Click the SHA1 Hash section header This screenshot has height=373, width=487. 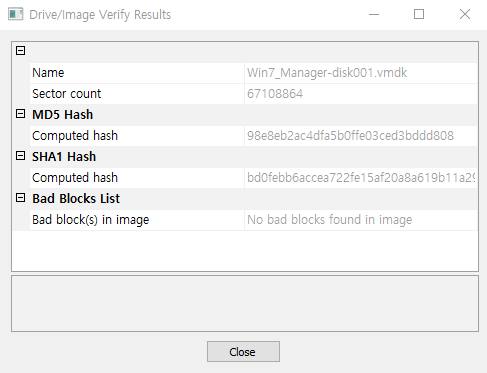tap(64, 157)
